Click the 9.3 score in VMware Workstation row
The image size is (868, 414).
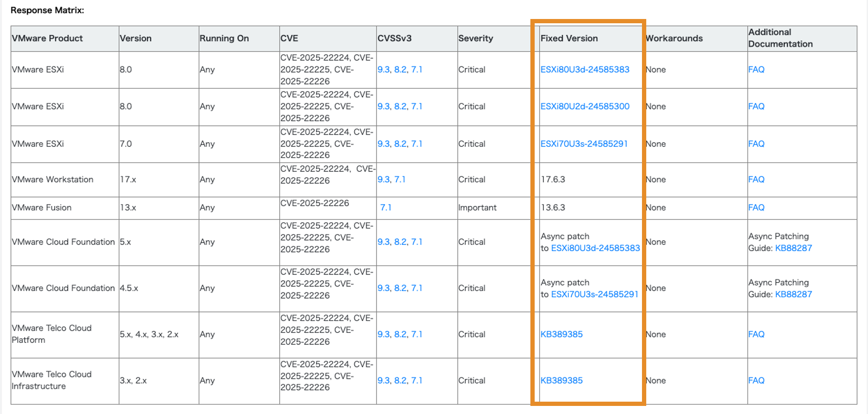pos(383,179)
